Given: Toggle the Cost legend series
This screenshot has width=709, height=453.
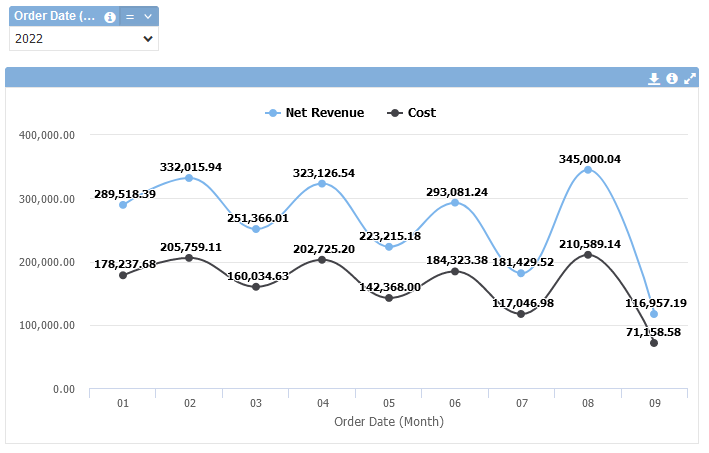Looking at the screenshot, I should (x=412, y=113).
